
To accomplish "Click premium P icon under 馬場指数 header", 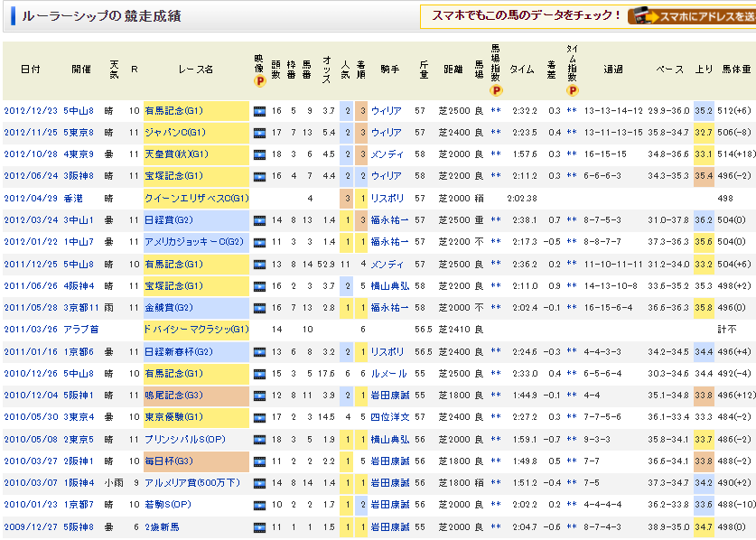I will (x=496, y=90).
